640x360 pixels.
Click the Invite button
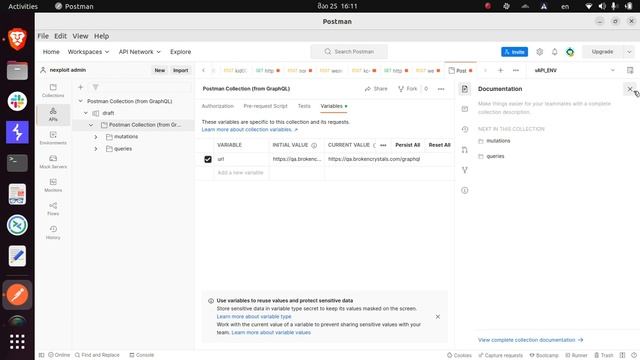coord(514,52)
